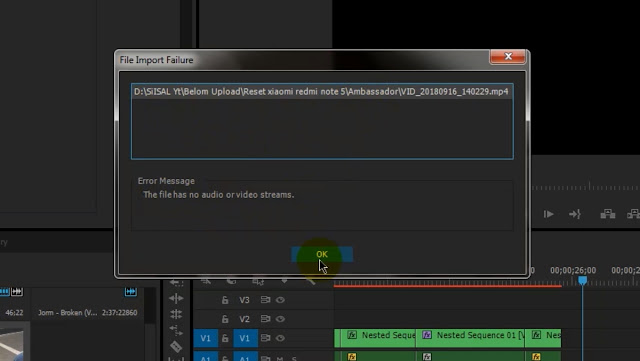Viewport: 640px width, 361px height.
Task: Click the red render bar above timeline
Action: point(447,286)
